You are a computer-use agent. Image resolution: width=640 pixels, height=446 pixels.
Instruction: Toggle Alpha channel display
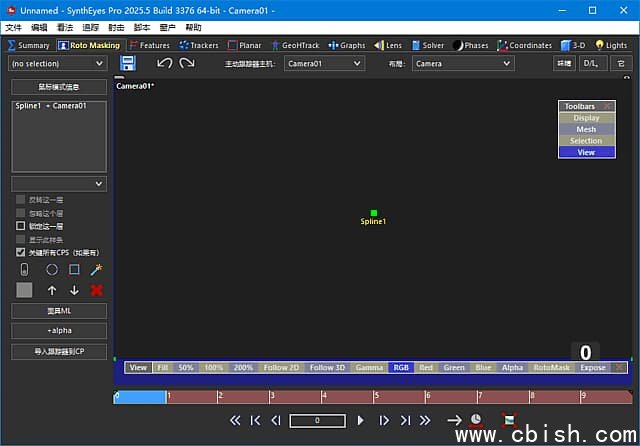click(512, 368)
